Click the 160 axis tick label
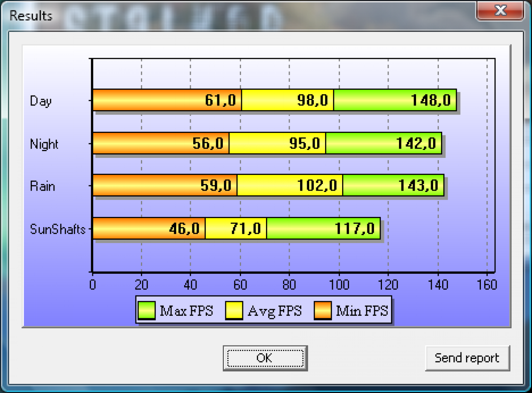The height and width of the screenshot is (393, 532). 487,285
